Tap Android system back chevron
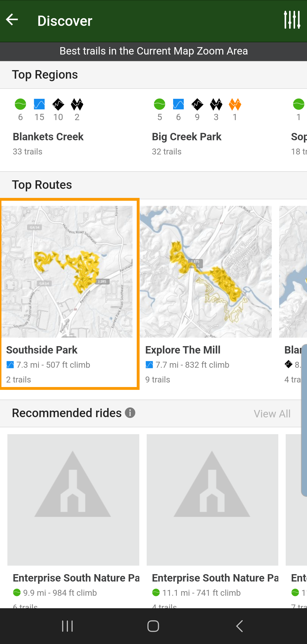The height and width of the screenshot is (644, 307). pos(239,626)
